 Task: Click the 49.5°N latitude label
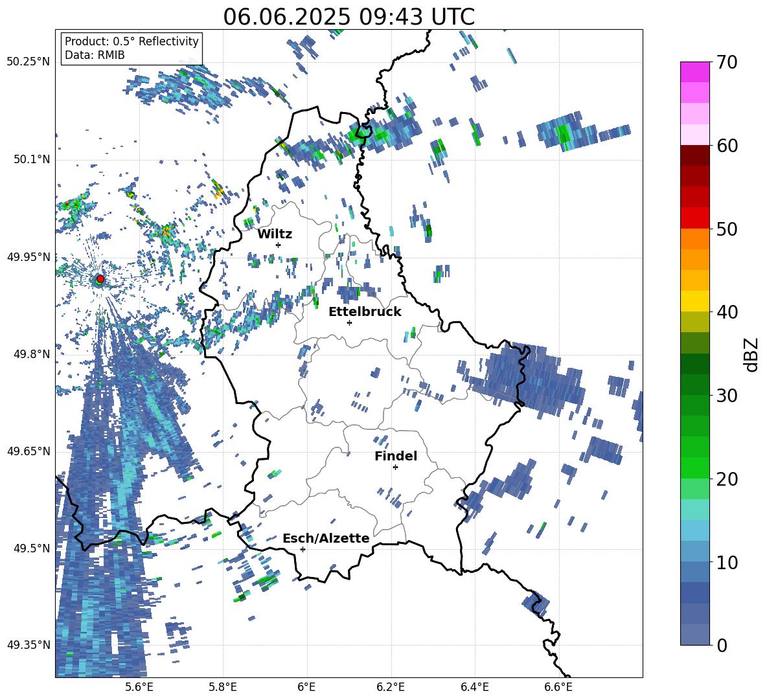pyautogui.click(x=31, y=548)
